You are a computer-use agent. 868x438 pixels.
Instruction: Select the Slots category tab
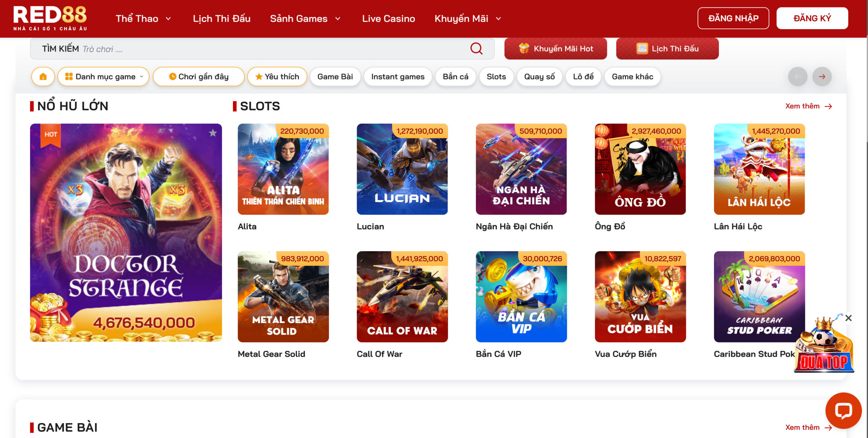tap(496, 77)
